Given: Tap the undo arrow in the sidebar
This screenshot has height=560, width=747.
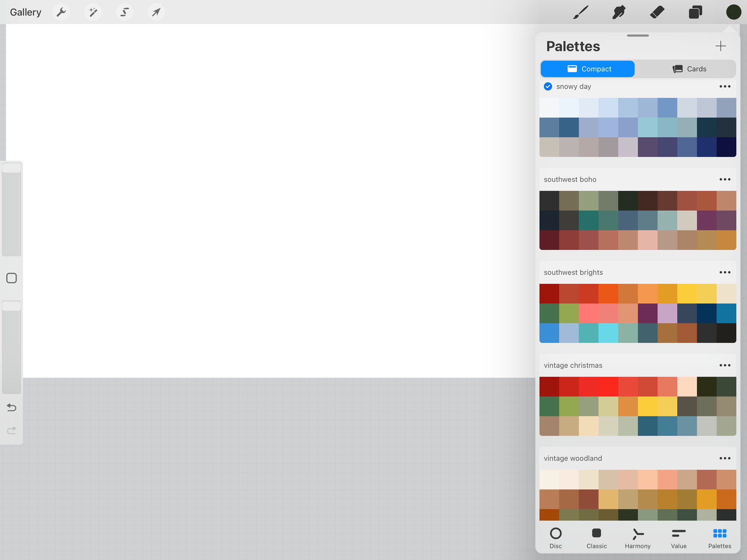Looking at the screenshot, I should [x=11, y=407].
